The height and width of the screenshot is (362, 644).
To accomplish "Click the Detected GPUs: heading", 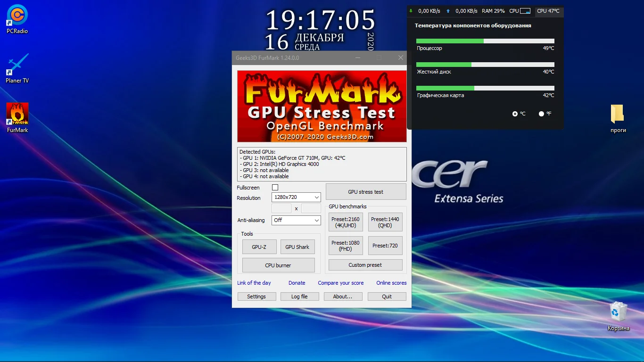I will (257, 152).
